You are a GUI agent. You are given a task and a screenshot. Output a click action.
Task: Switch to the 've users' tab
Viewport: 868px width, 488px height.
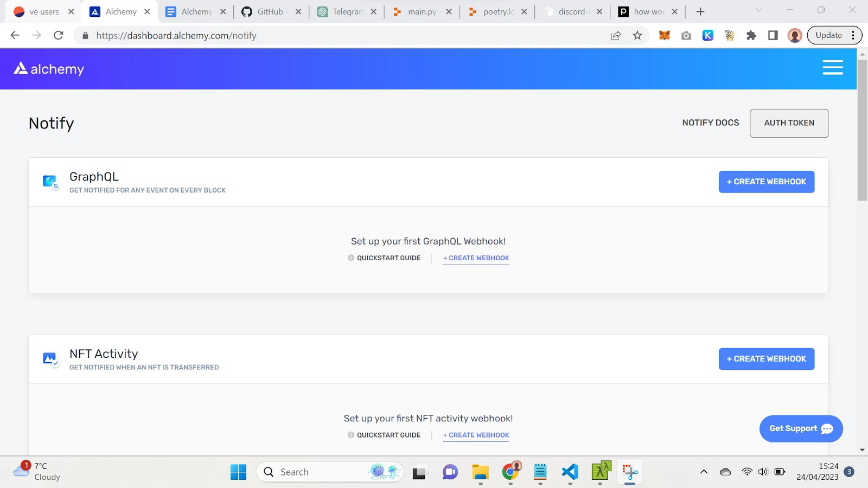click(x=43, y=11)
